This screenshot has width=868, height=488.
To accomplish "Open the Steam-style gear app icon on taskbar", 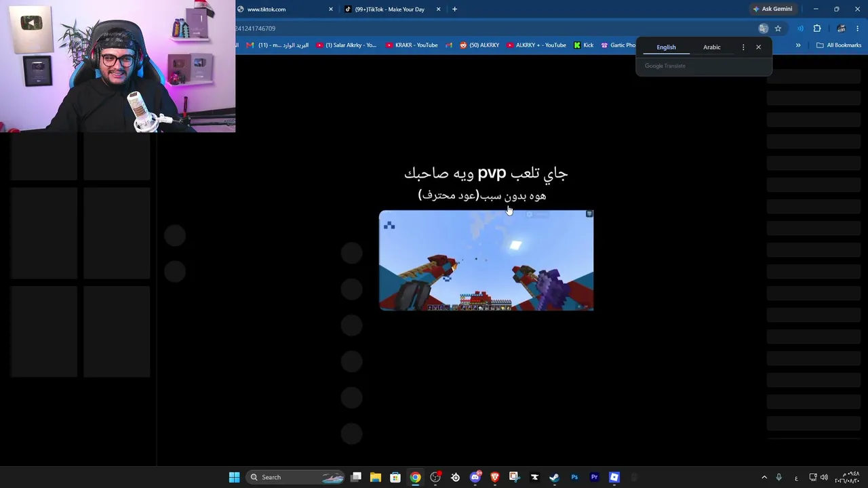I will coord(455,477).
